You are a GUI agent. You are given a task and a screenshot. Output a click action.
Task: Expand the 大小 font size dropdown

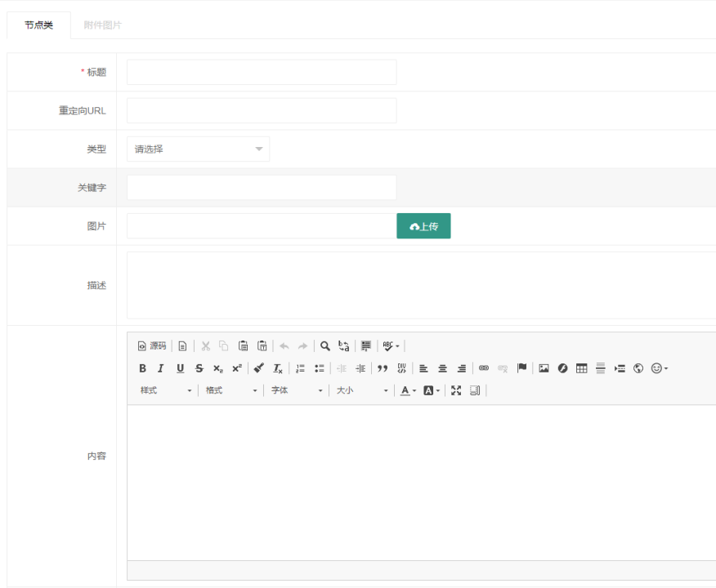(363, 390)
